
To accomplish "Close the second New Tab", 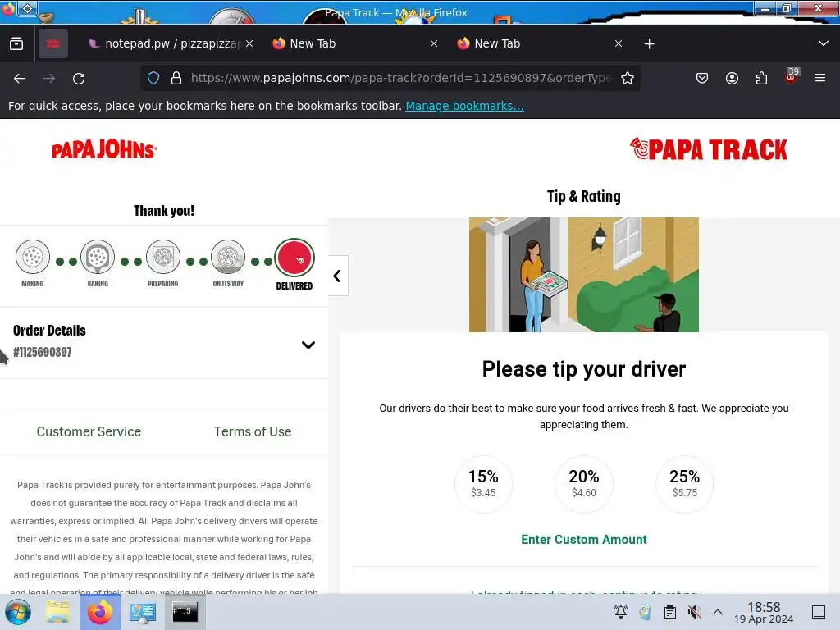I will click(619, 43).
